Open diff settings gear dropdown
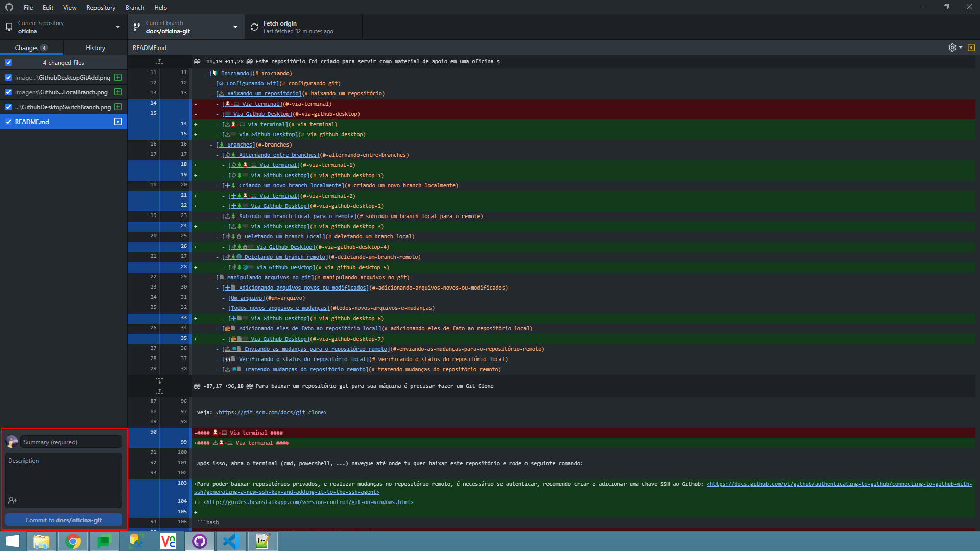The height and width of the screenshot is (551, 980). tap(955, 47)
